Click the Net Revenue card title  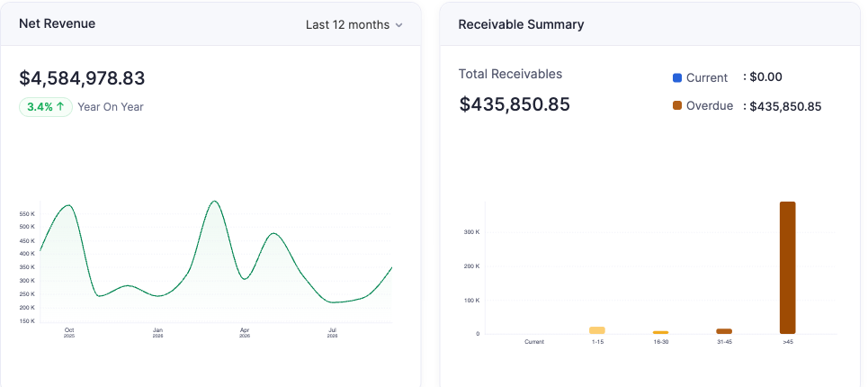pyautogui.click(x=57, y=23)
